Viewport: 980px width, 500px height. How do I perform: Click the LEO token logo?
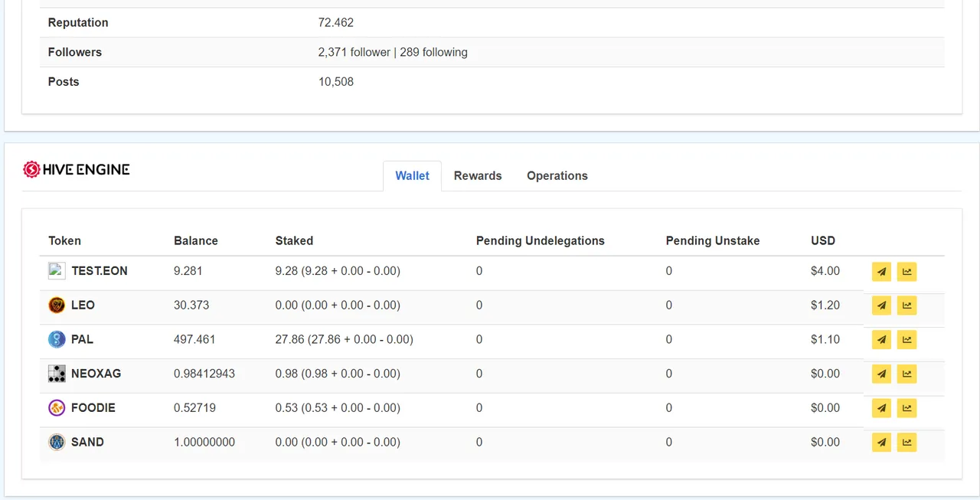57,306
